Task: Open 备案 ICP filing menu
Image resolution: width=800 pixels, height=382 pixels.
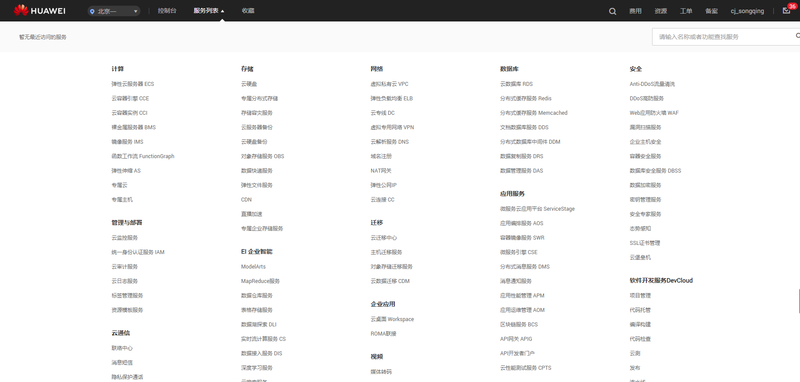Action: tap(711, 11)
